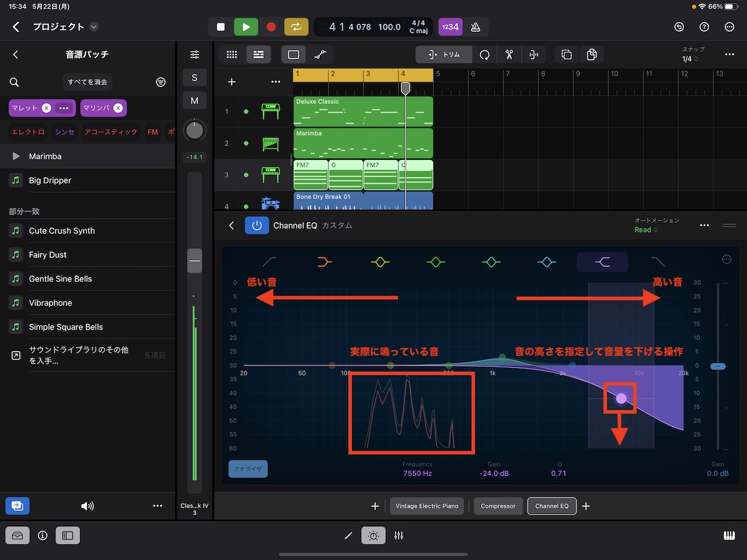
Task: Expand the プロジェクト dropdown chevron
Action: point(94,27)
